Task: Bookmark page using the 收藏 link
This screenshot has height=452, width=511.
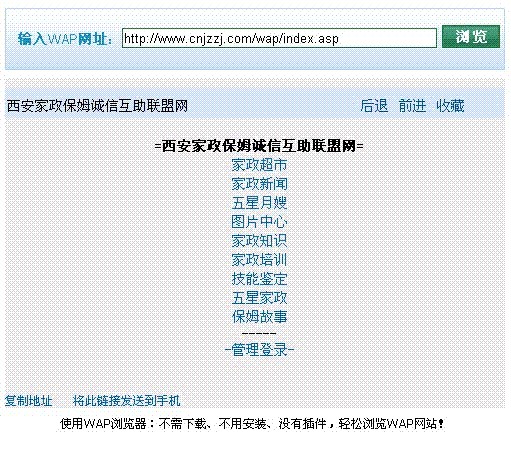Action: coord(450,106)
